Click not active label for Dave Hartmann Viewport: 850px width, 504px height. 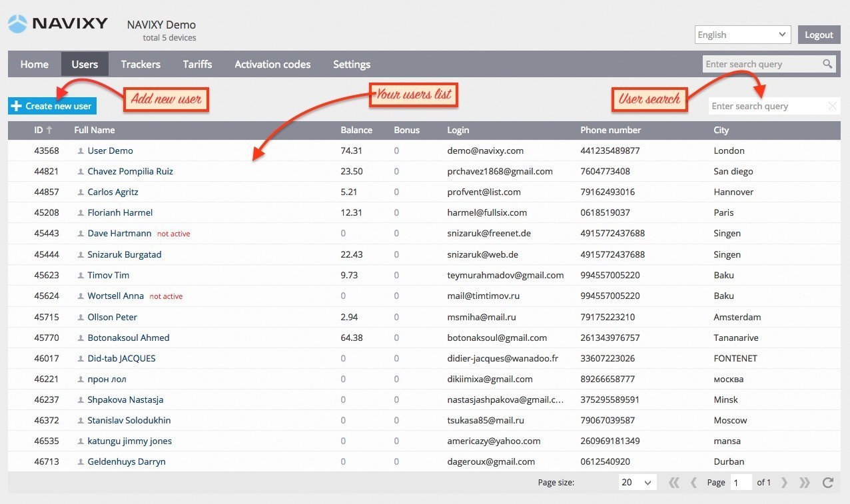pos(174,234)
